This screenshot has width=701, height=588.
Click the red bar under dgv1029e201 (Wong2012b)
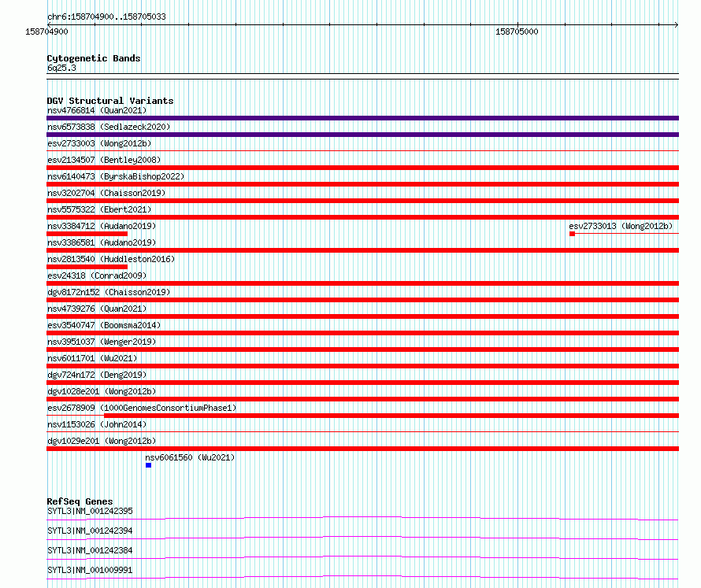[x=362, y=449]
